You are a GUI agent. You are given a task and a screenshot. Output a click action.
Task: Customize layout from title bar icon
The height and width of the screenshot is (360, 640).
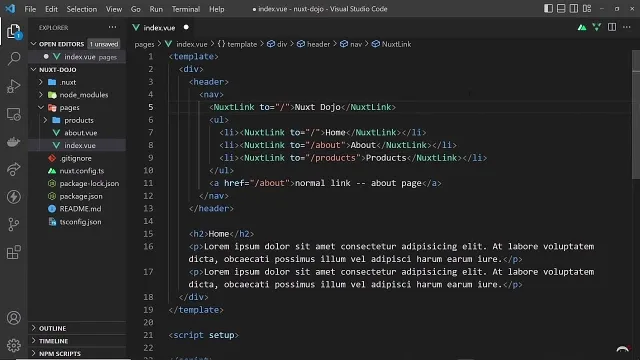587,9
